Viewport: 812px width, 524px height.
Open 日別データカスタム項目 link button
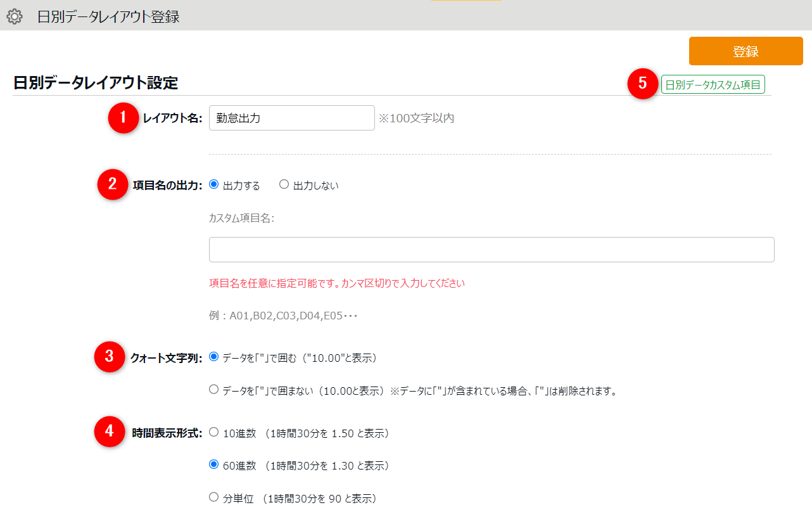[x=713, y=84]
